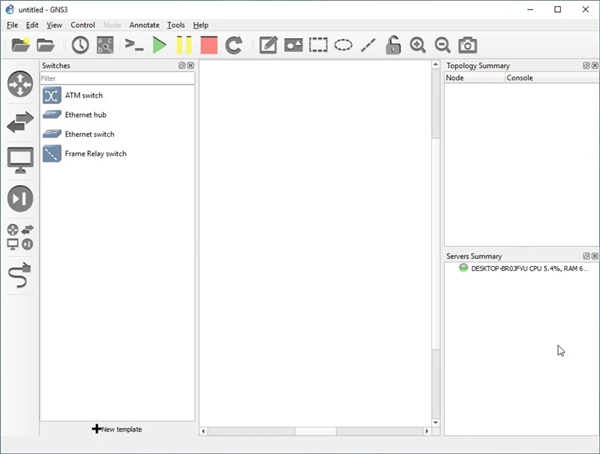Screen dimensions: 600x454
Task: Start all nodes with green play
Action: [x=159, y=45]
